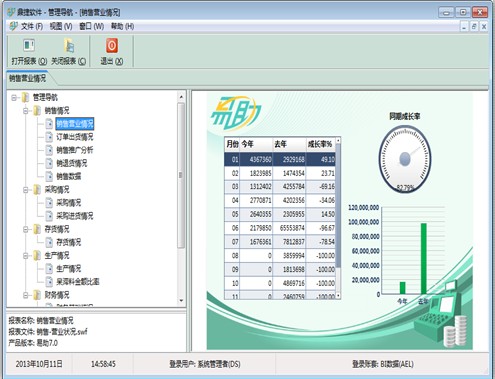Click the 登录用户 entry in status bar

tap(205, 364)
